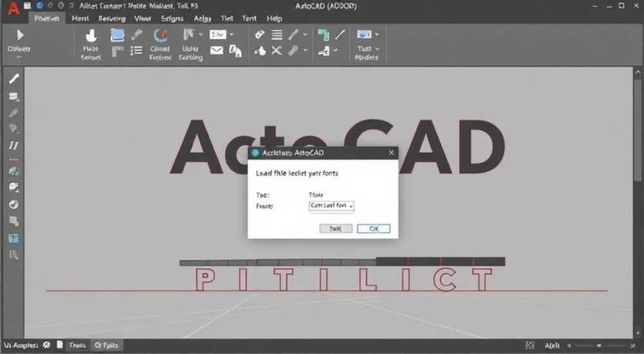
Task: Switch to the Phaiten ribbon tab
Action: click(47, 19)
